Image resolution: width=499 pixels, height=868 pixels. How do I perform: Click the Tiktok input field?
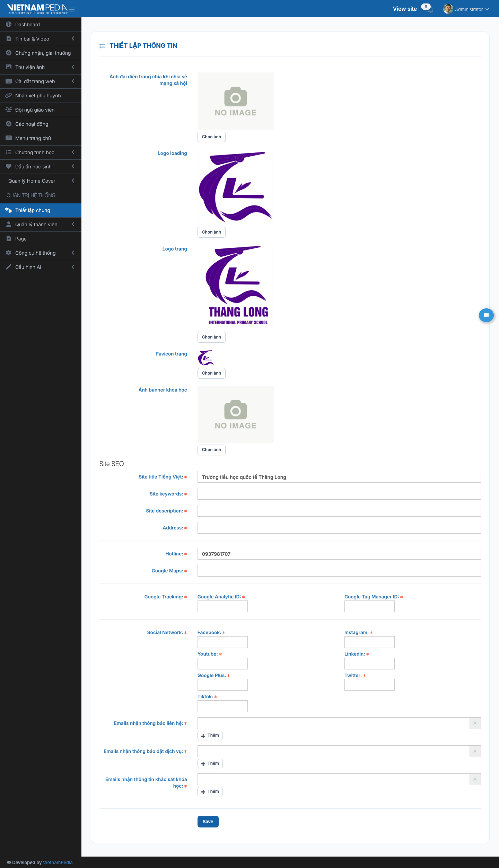tap(222, 706)
